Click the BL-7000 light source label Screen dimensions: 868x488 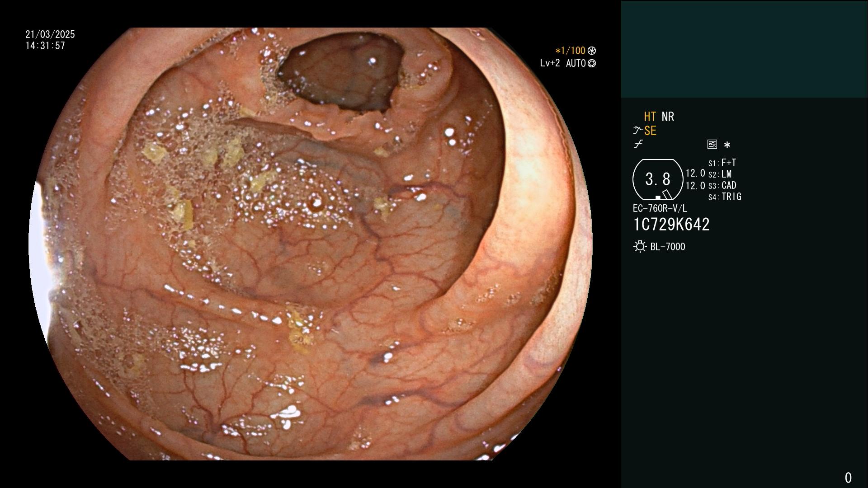click(668, 247)
